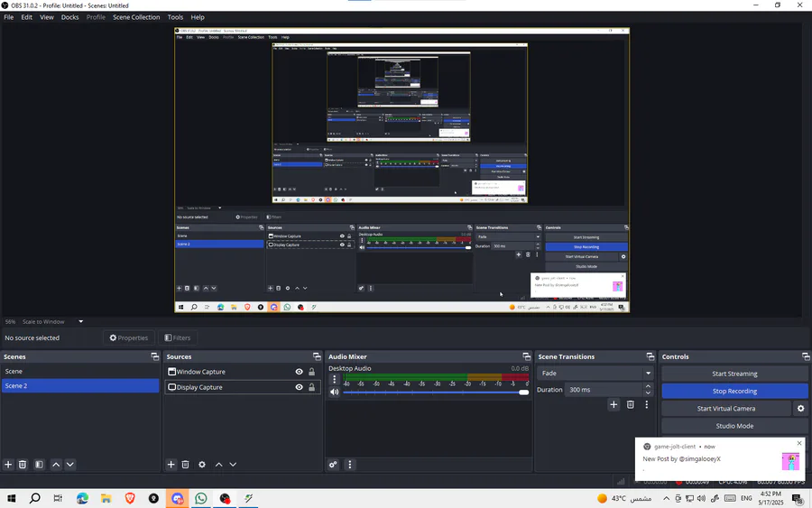Select the Display Capture source row
The width and height of the screenshot is (812, 508).
click(x=243, y=387)
